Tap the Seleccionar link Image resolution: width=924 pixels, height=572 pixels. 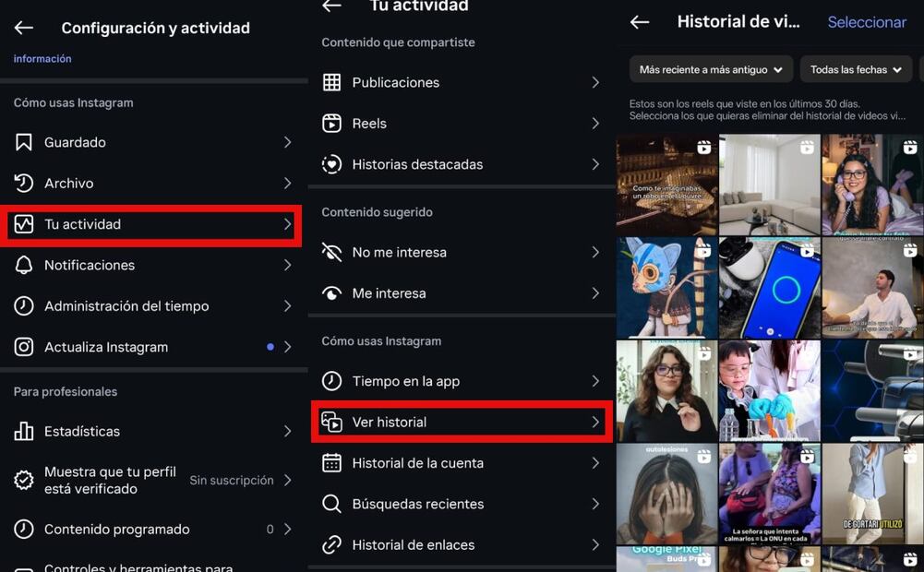[x=866, y=22]
